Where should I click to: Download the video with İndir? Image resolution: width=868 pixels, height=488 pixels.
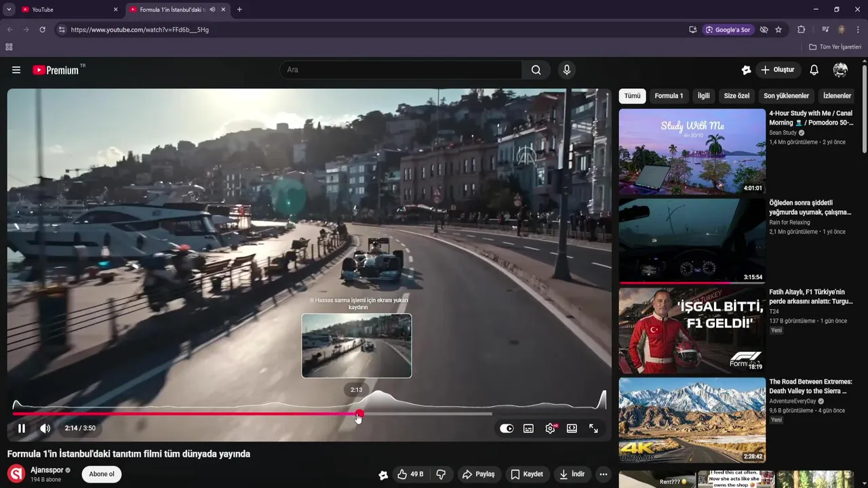pos(572,474)
